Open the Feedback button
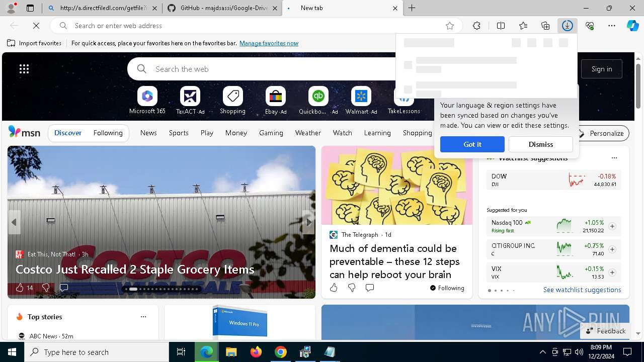 tap(605, 331)
